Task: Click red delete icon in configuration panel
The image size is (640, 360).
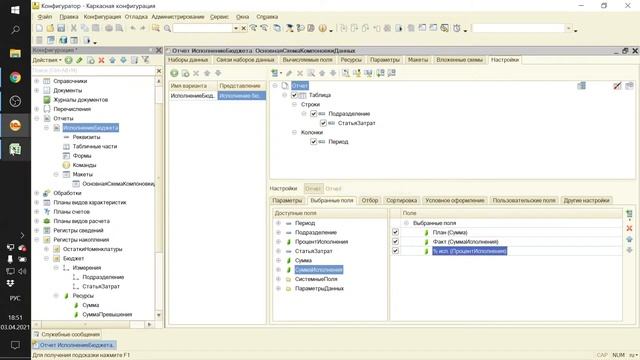Action: (x=101, y=60)
